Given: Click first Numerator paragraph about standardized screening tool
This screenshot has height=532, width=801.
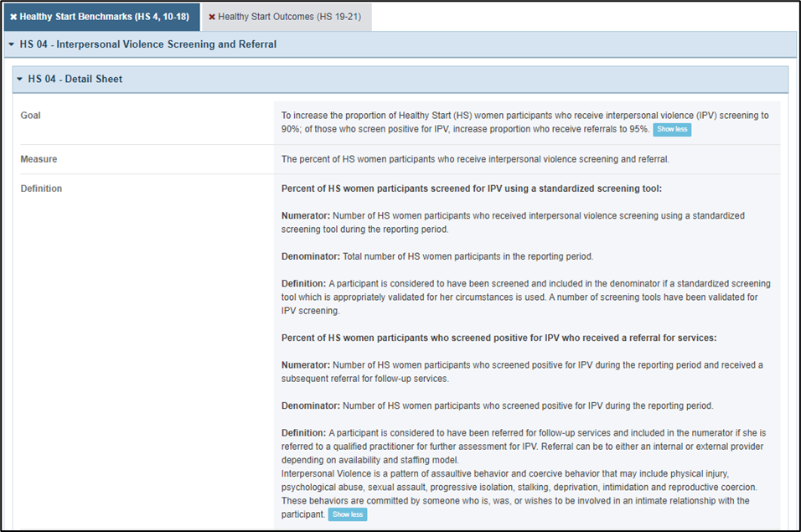Looking at the screenshot, I should [513, 223].
